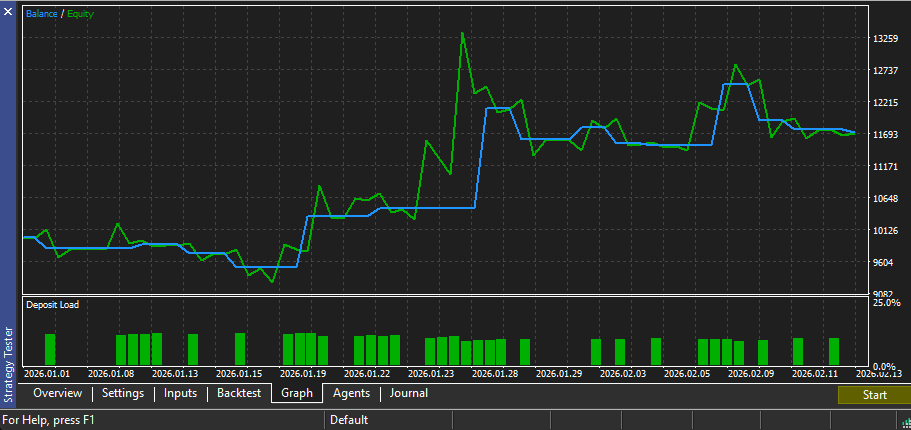
Task: Click the 2026.01.28 date on the time axis
Action: tap(495, 374)
